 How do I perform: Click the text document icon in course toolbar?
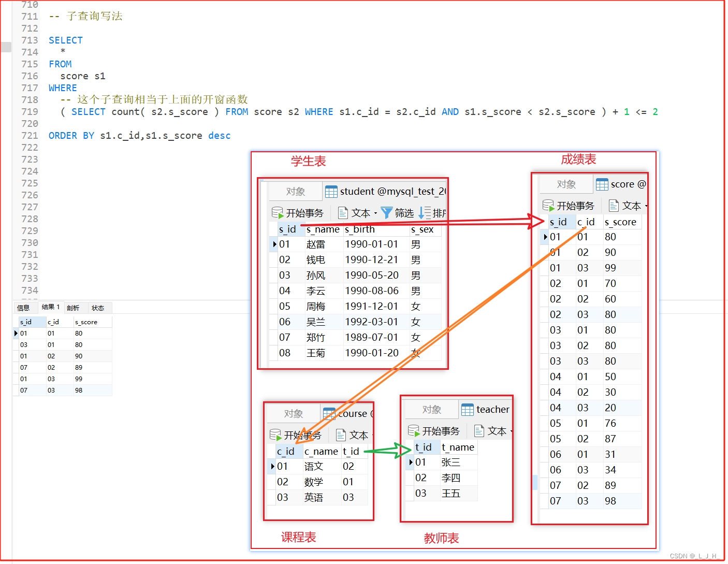(341, 435)
